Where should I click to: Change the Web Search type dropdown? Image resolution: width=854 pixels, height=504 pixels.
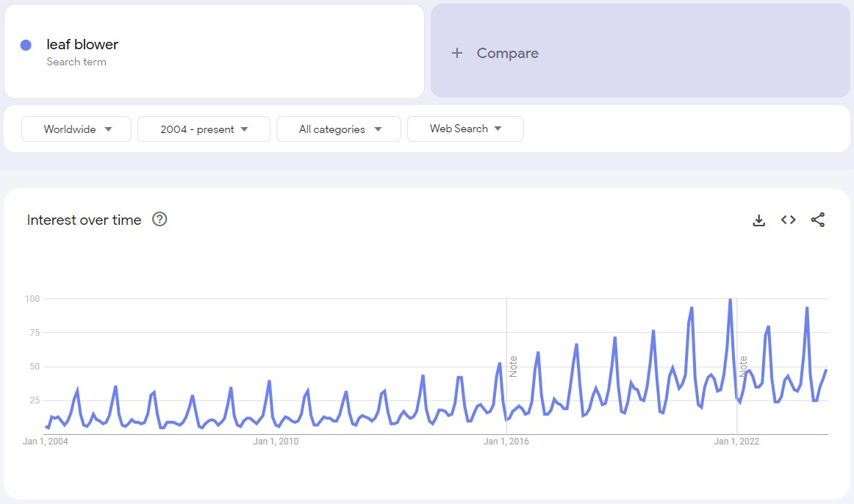[x=465, y=129]
